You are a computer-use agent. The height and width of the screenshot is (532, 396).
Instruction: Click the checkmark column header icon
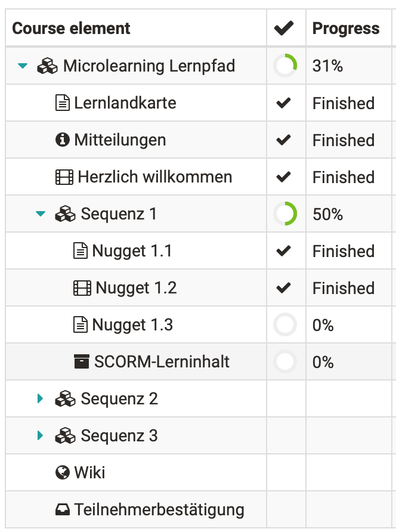coord(284,28)
